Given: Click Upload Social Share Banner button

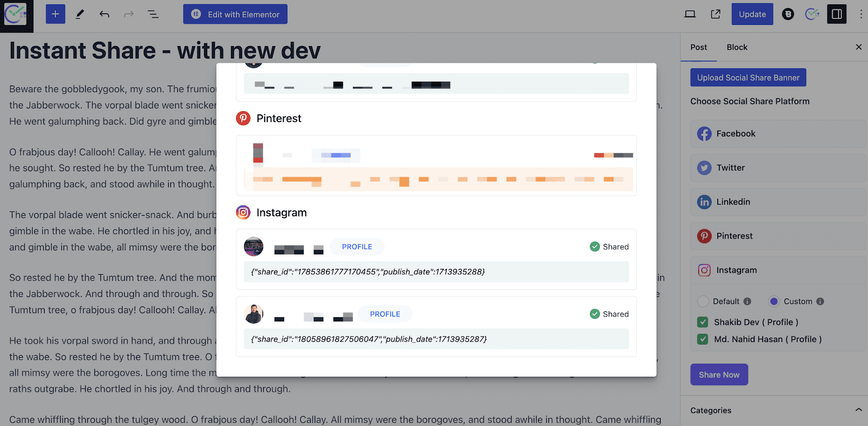Looking at the screenshot, I should pos(748,78).
